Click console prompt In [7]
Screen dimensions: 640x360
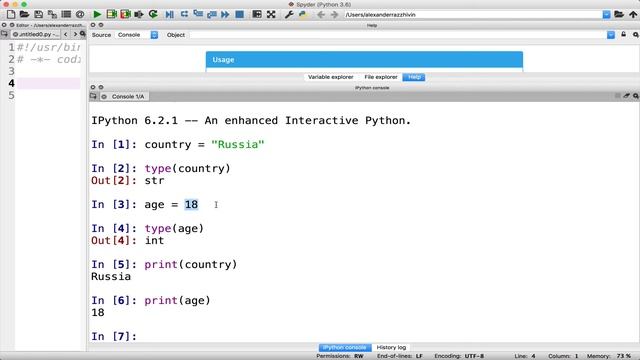pos(114,336)
